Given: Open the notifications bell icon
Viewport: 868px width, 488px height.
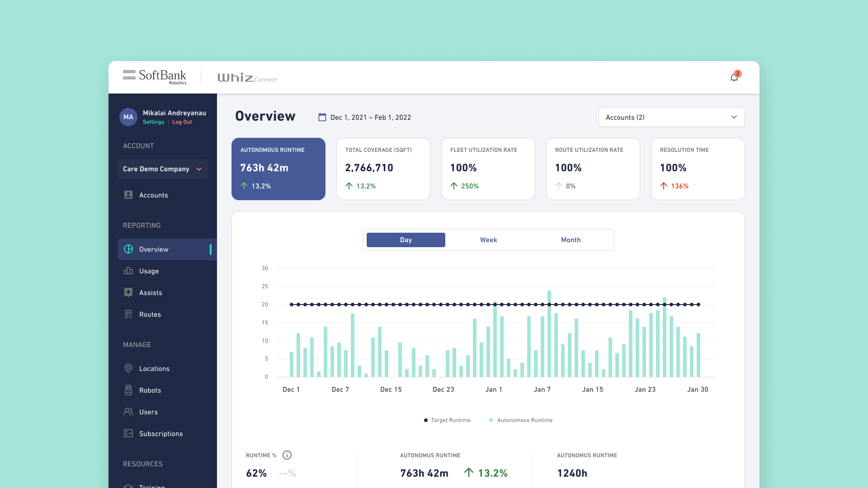Looking at the screenshot, I should pyautogui.click(x=734, y=78).
